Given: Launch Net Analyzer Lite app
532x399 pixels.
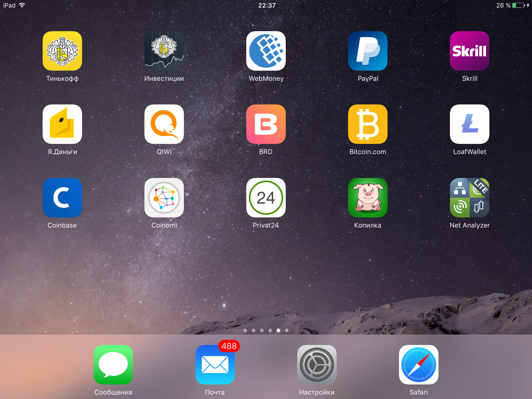Looking at the screenshot, I should 470,198.
